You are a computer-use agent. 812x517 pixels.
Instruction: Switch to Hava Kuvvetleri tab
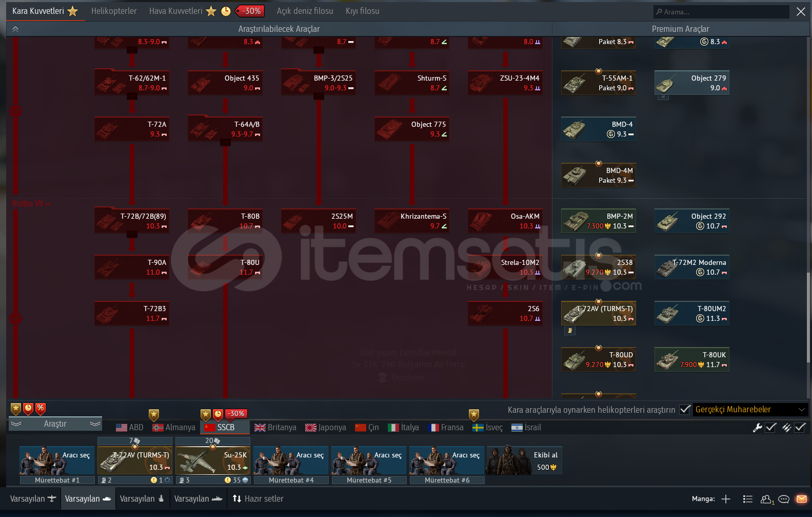(x=176, y=11)
